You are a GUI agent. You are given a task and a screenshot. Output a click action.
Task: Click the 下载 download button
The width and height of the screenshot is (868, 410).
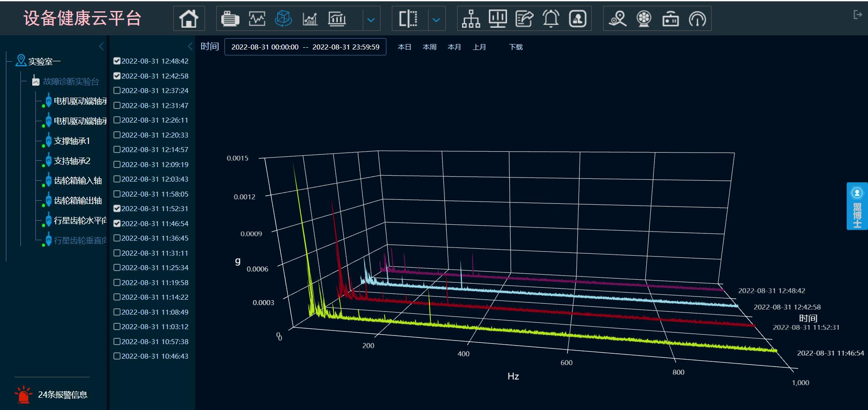click(516, 47)
